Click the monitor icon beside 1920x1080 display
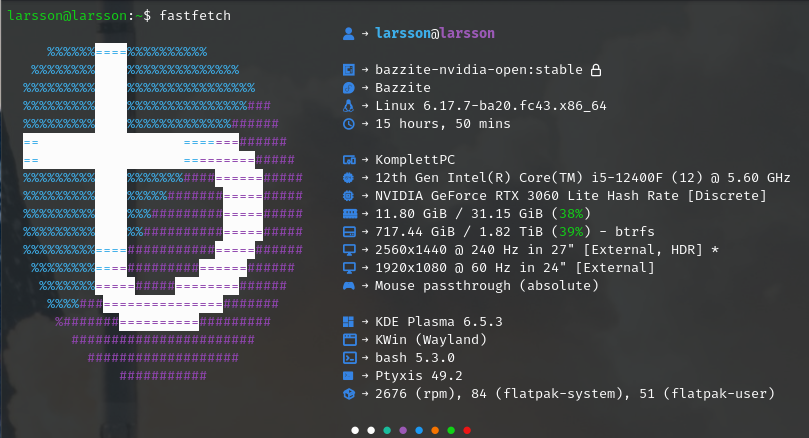 coord(349,268)
